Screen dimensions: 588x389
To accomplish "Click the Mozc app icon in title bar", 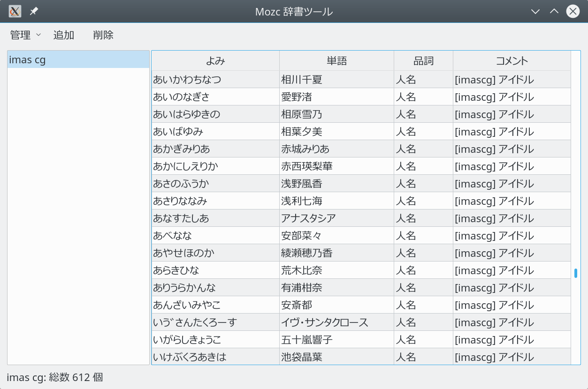I will [x=15, y=11].
